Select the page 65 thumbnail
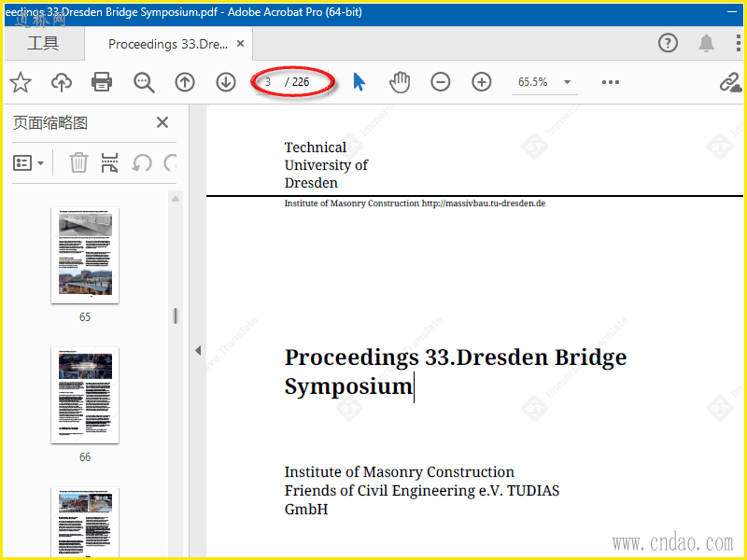 (x=85, y=255)
